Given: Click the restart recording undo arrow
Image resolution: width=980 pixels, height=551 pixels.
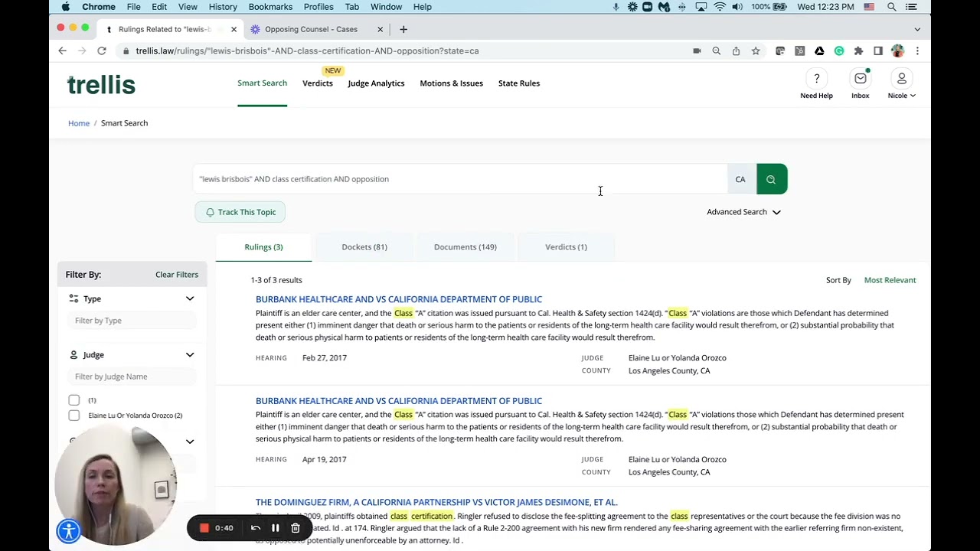Looking at the screenshot, I should pyautogui.click(x=256, y=528).
